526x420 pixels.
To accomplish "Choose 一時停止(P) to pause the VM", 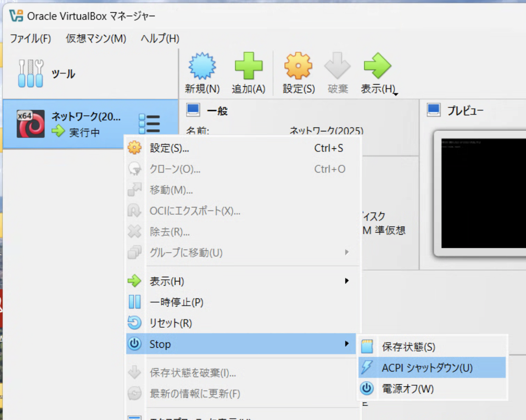I will pos(243,302).
